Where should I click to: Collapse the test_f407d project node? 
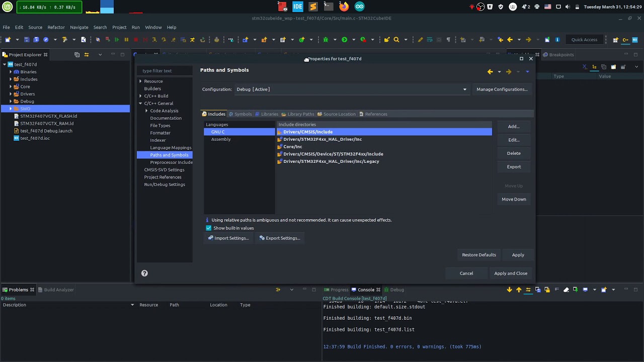click(x=5, y=64)
